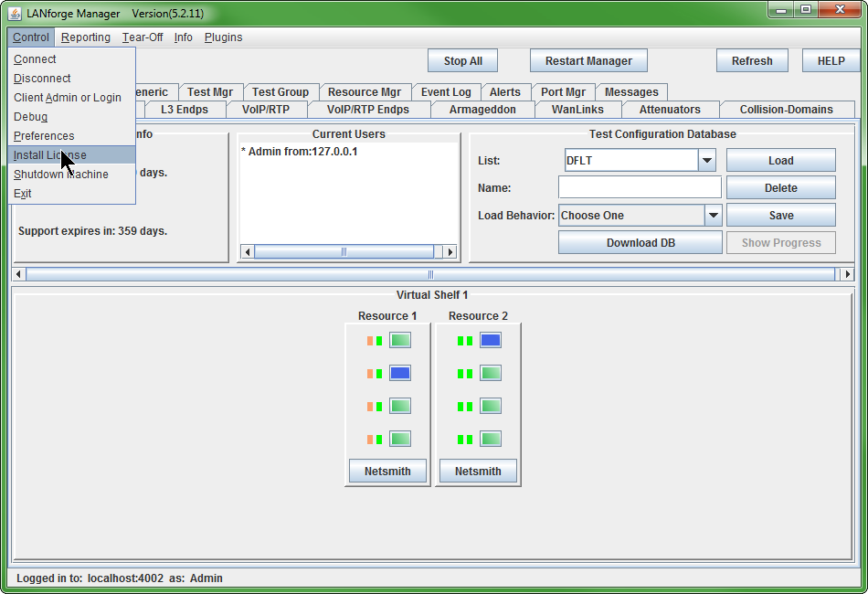Click the blue port icon in Resource 1
Screen dimensions: 868x594
coord(400,374)
